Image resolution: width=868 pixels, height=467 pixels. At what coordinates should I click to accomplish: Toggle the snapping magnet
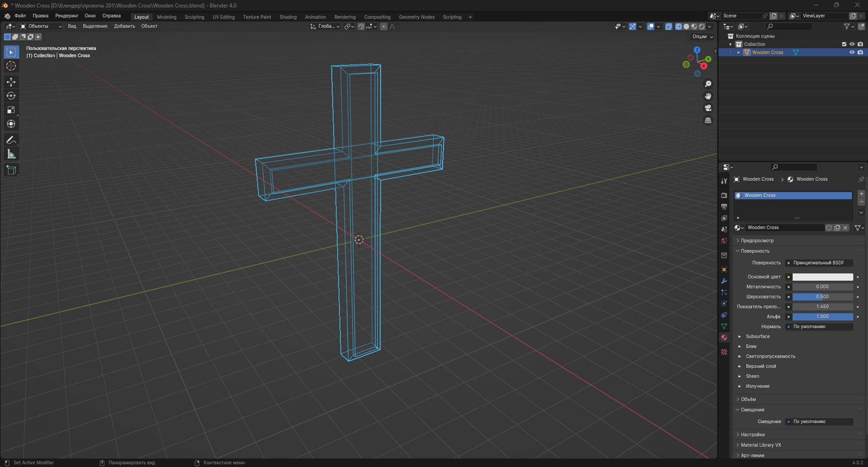pyautogui.click(x=361, y=27)
